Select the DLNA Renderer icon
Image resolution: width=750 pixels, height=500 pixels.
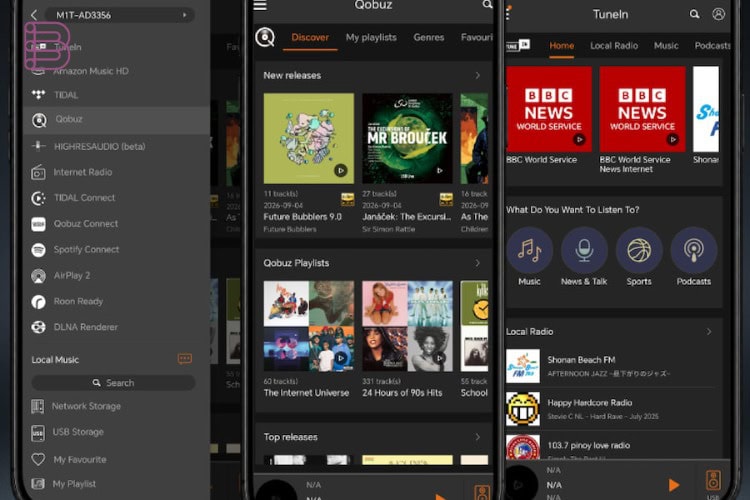(38, 327)
